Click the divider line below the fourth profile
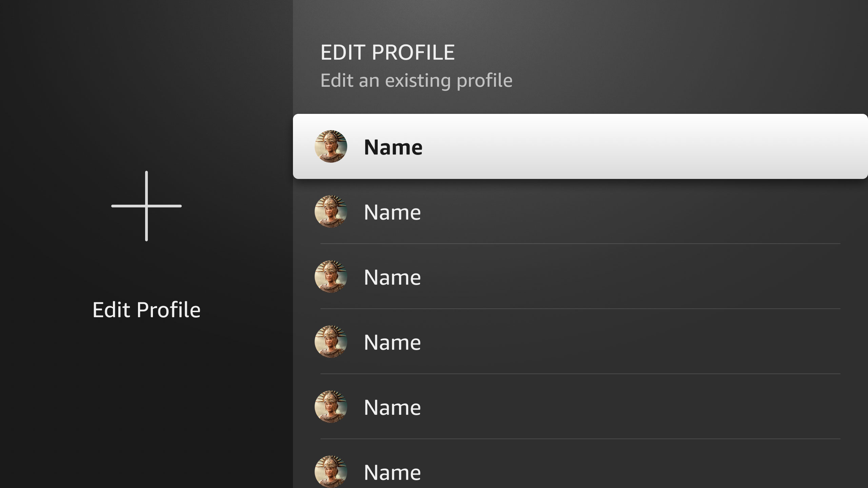Image resolution: width=868 pixels, height=488 pixels. tap(580, 374)
